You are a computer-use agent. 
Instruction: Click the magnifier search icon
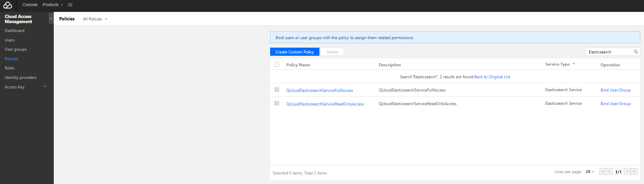tap(635, 52)
